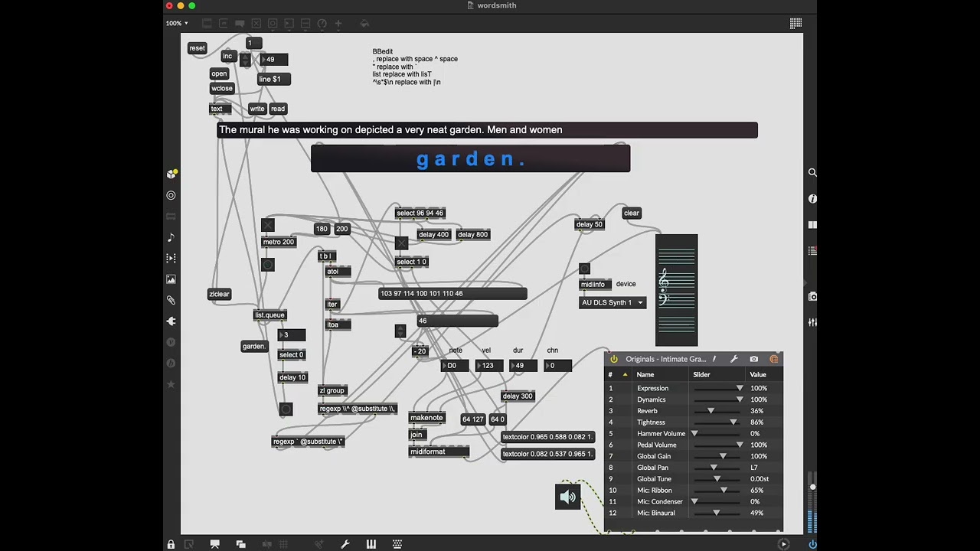Screen dimensions: 980x551
Task: Open the Plug-ins browser plug icon
Action: pyautogui.click(x=171, y=321)
